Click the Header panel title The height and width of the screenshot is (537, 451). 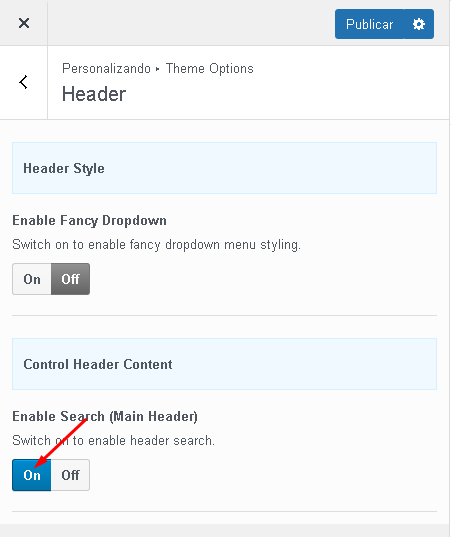94,93
